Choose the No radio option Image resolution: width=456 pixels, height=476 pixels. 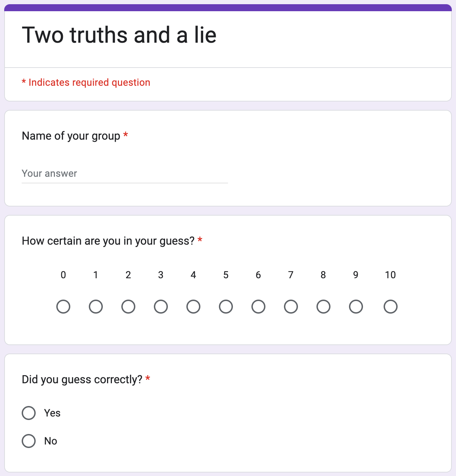coord(29,441)
